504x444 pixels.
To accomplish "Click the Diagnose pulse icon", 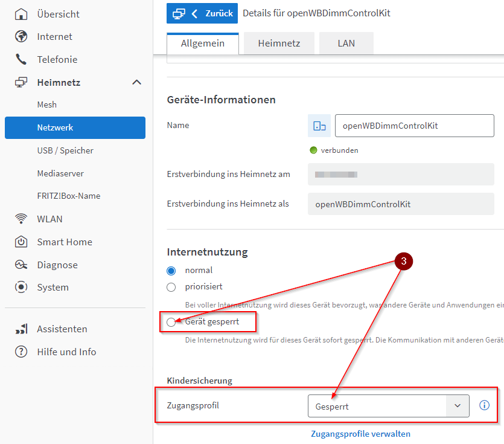I will coord(21,265).
